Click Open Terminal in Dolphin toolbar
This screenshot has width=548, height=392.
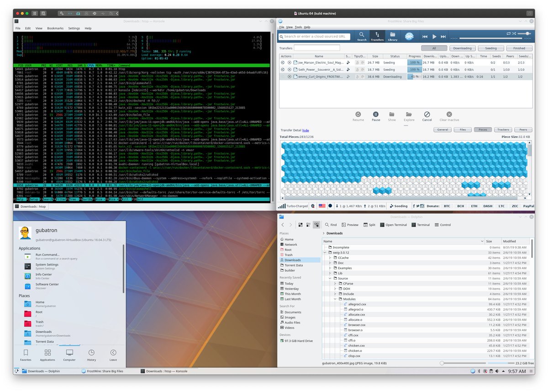pyautogui.click(x=393, y=225)
